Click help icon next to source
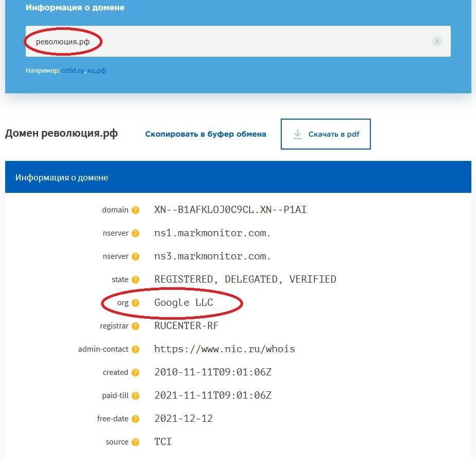This screenshot has width=476, height=460. tap(135, 442)
